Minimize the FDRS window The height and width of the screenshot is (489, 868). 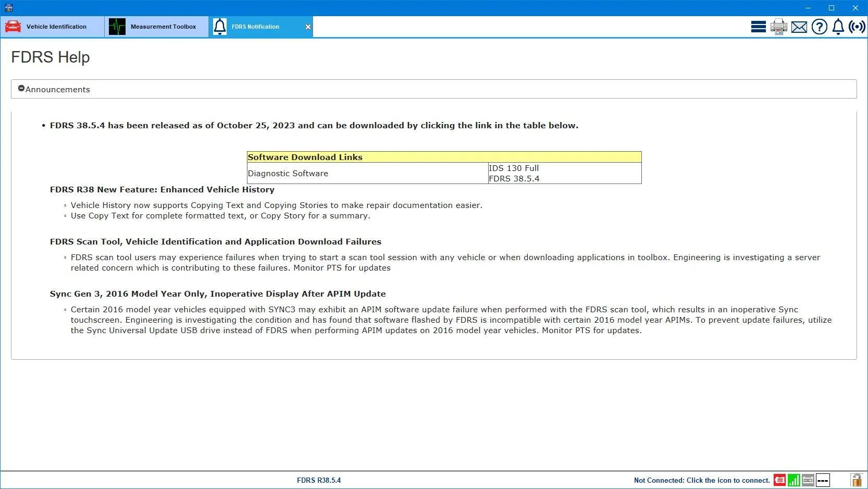[808, 8]
